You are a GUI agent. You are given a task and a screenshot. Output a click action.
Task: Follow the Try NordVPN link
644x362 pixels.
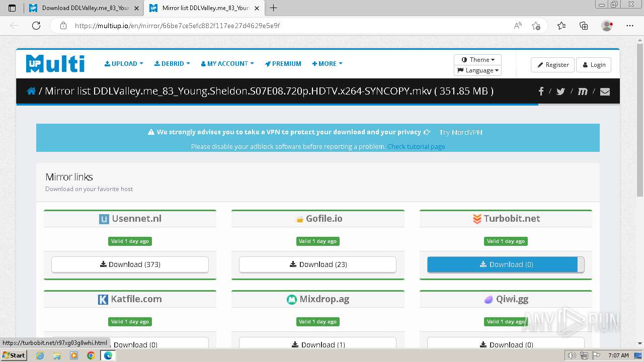pos(460,132)
